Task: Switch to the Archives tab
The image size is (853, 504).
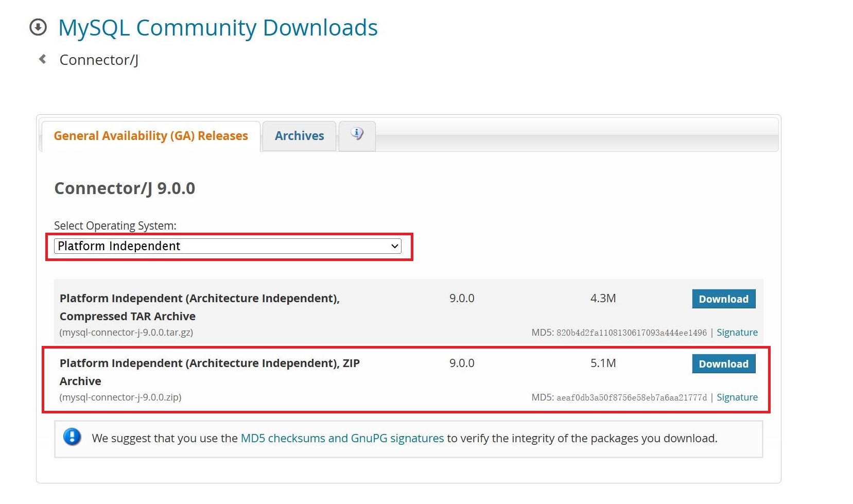Action: pyautogui.click(x=299, y=136)
